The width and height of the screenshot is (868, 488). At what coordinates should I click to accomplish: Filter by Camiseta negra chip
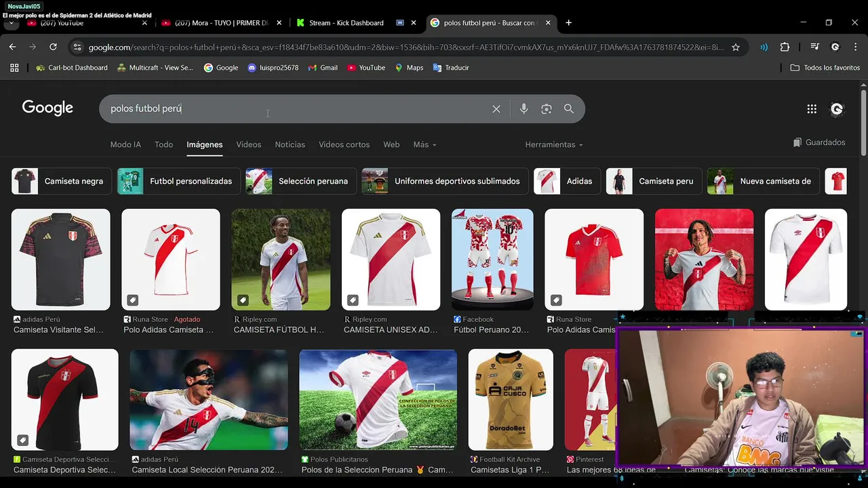click(62, 181)
